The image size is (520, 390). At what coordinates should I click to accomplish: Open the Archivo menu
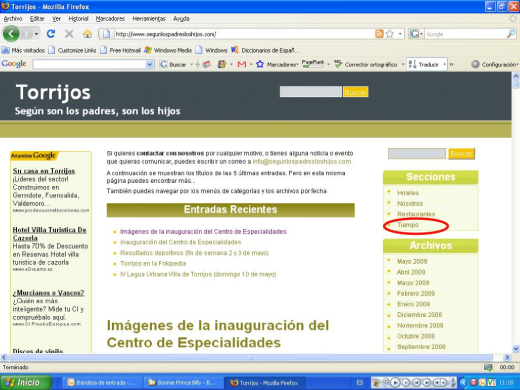click(13, 19)
